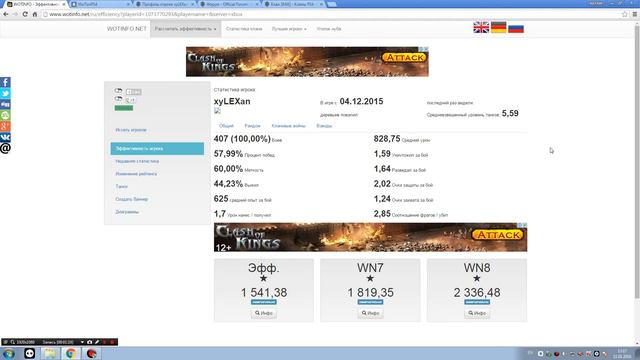Close the lower Clash of Kings ad

click(x=524, y=225)
